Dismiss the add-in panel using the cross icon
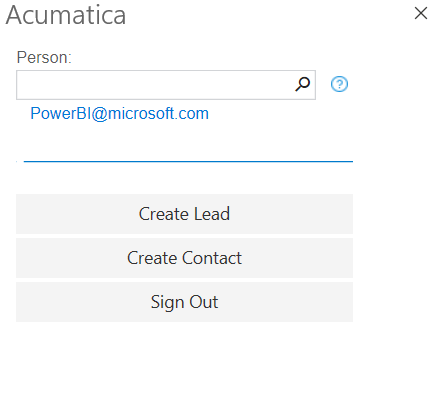Image resolution: width=438 pixels, height=404 pixels. 421,14
